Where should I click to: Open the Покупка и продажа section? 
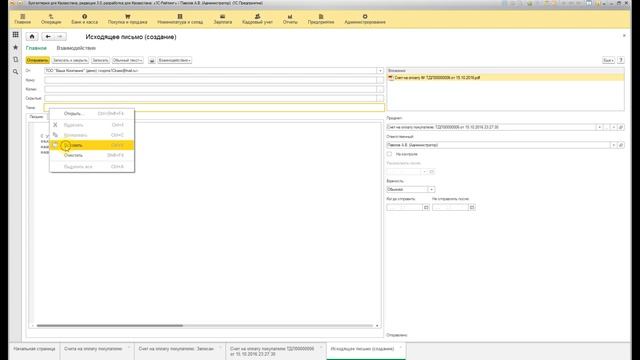pyautogui.click(x=127, y=19)
